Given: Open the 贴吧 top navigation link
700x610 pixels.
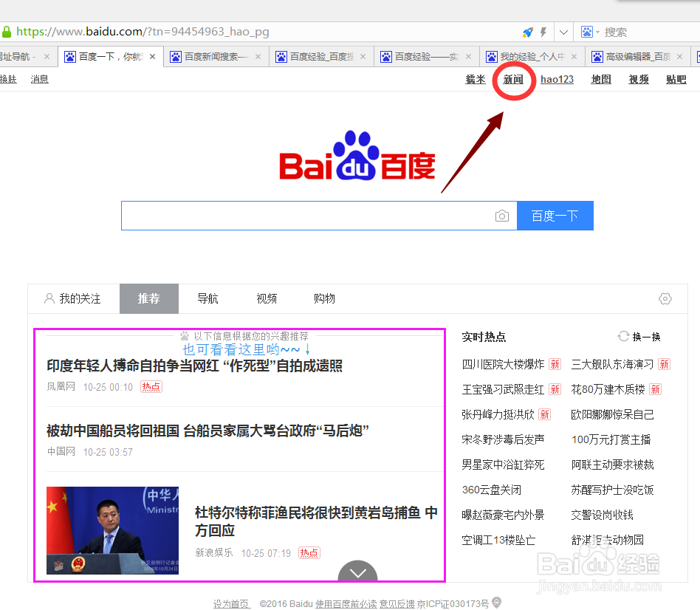Looking at the screenshot, I should (x=676, y=80).
